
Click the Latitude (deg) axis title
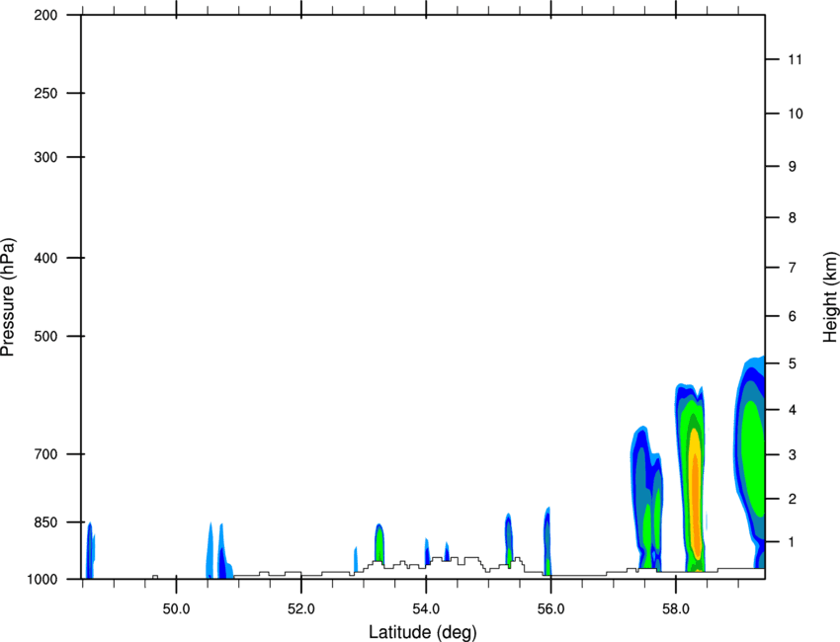coord(422,632)
